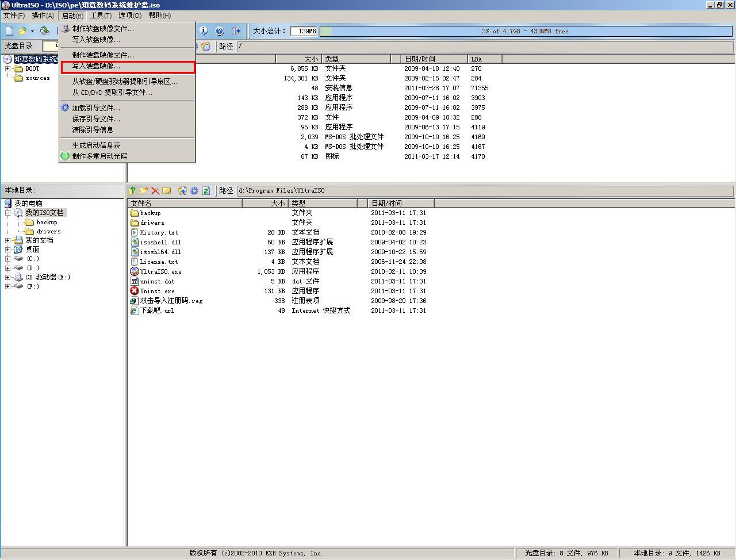Click the disc capacity usage bar

tap(526, 31)
